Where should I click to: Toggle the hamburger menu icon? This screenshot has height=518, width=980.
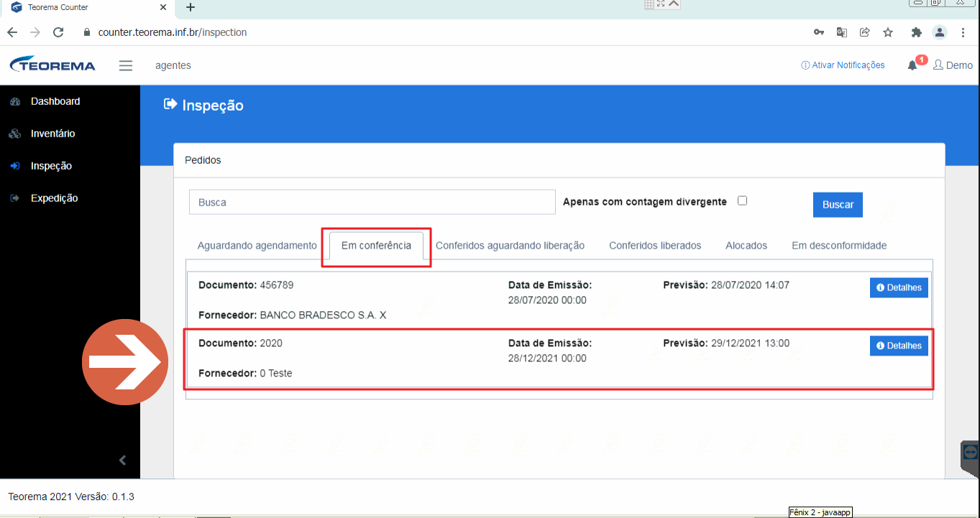pos(126,65)
